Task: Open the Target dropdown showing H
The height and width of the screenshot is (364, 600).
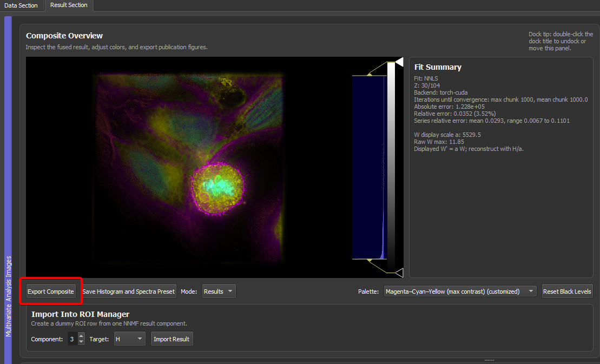Action: 130,339
